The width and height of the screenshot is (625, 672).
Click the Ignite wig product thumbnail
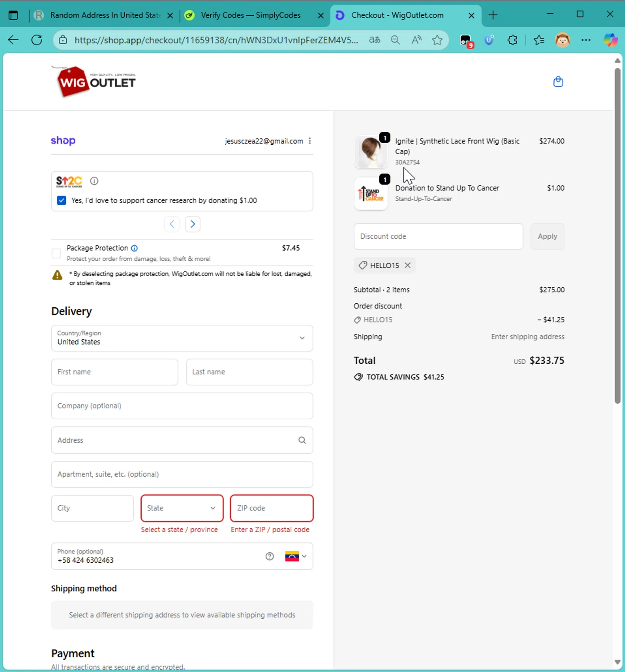(x=371, y=151)
